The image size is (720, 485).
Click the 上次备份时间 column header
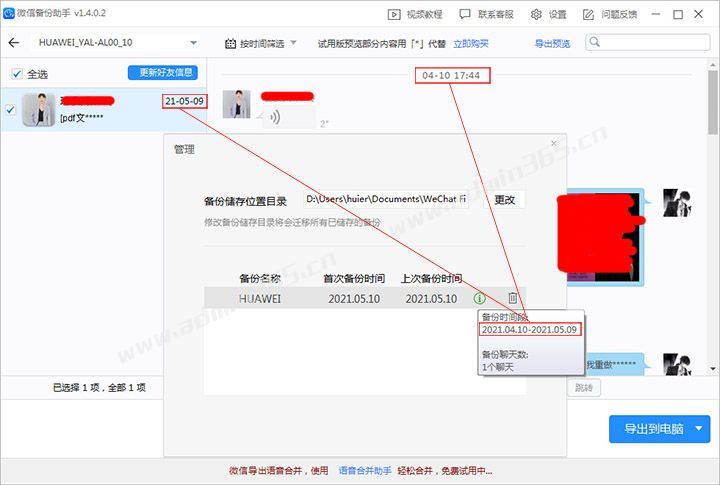click(431, 278)
